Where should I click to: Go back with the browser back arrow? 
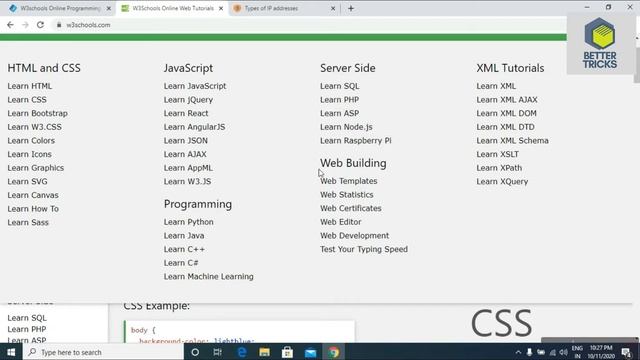click(10, 25)
